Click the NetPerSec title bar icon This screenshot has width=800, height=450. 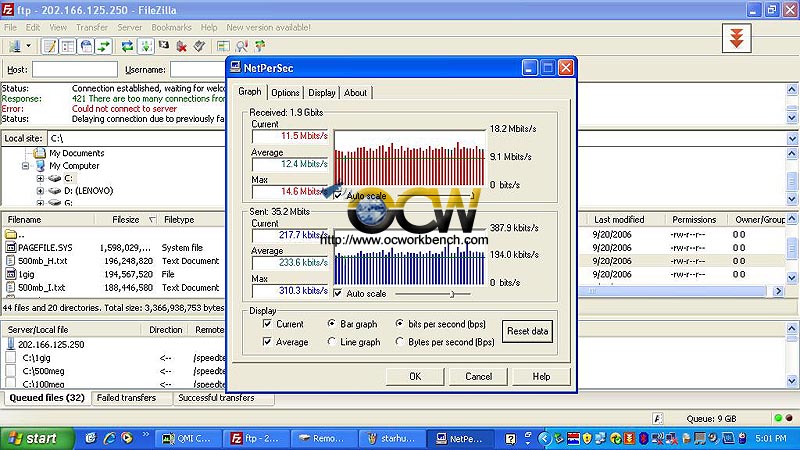[x=235, y=67]
